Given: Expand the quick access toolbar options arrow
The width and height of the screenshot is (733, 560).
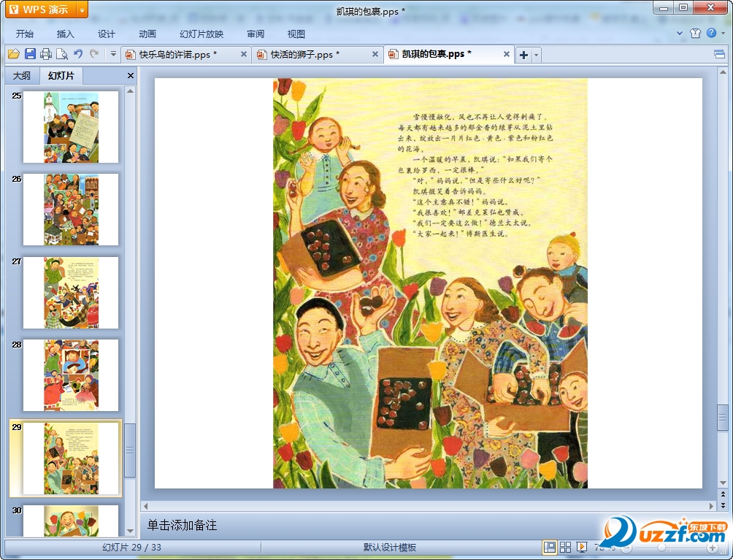Looking at the screenshot, I should click(x=113, y=54).
